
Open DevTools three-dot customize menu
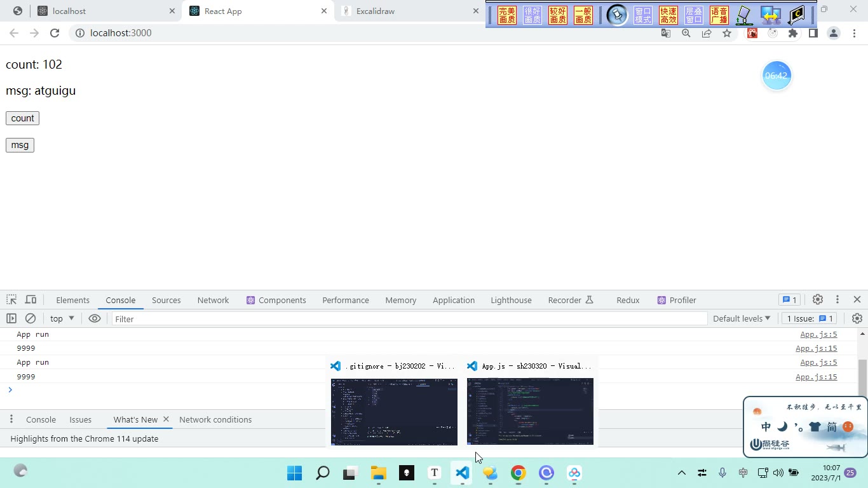coord(837,299)
